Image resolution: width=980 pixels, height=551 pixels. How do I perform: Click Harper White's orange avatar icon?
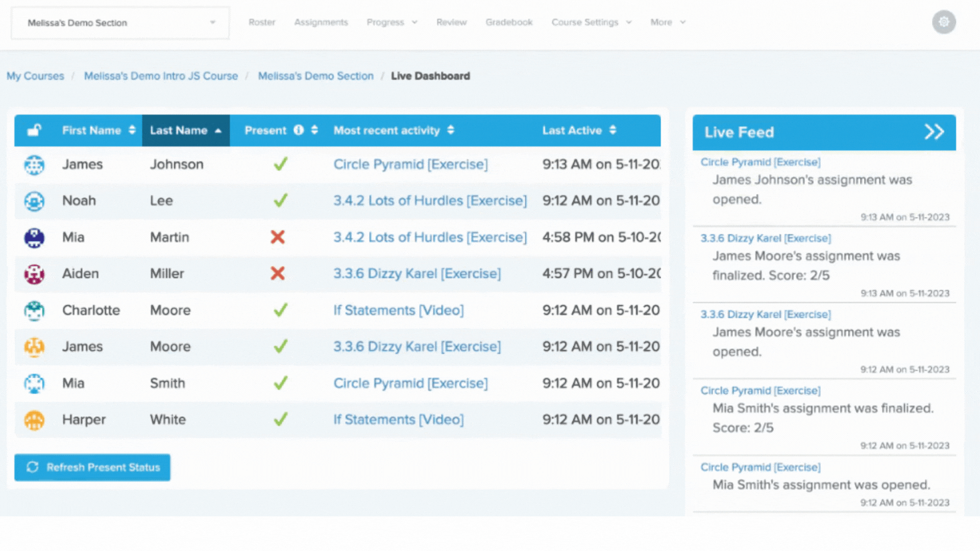coord(34,420)
